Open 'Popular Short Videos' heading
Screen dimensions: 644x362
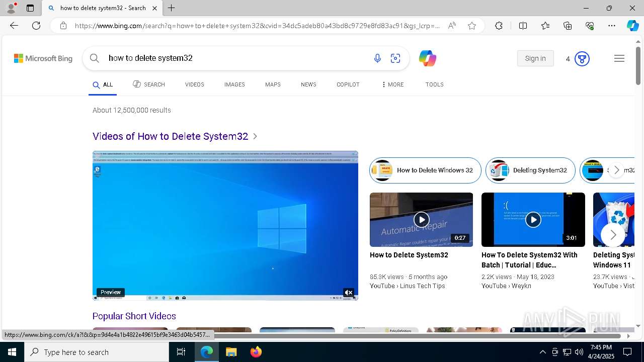coord(134,316)
